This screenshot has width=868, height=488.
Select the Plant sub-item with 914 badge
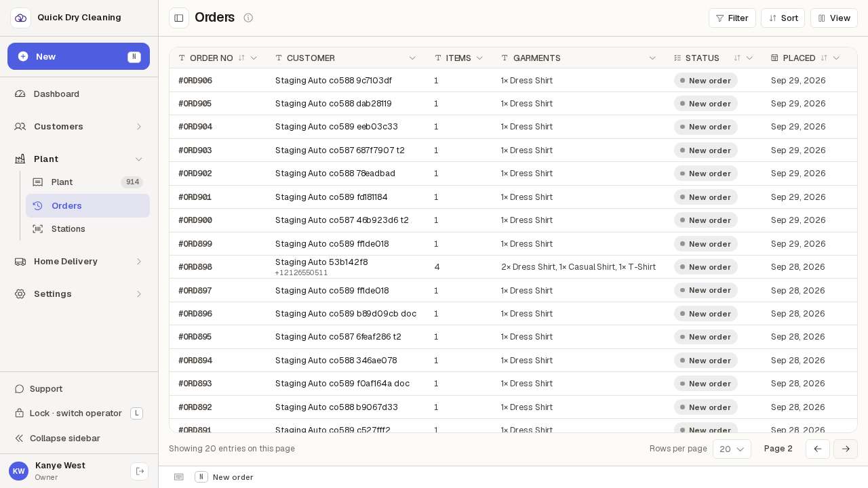(x=87, y=182)
